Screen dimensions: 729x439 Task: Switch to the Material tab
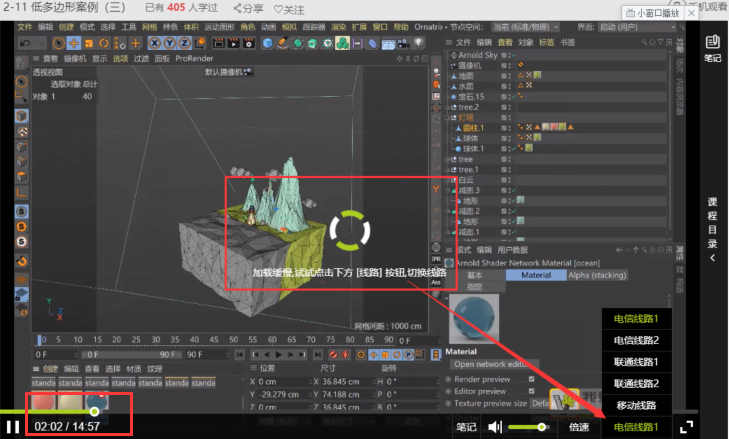click(x=536, y=275)
